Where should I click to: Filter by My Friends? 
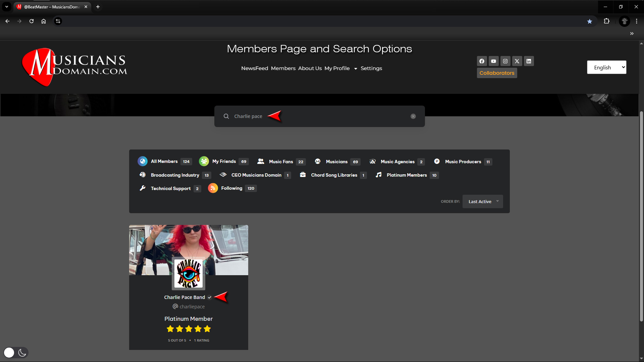tap(224, 162)
